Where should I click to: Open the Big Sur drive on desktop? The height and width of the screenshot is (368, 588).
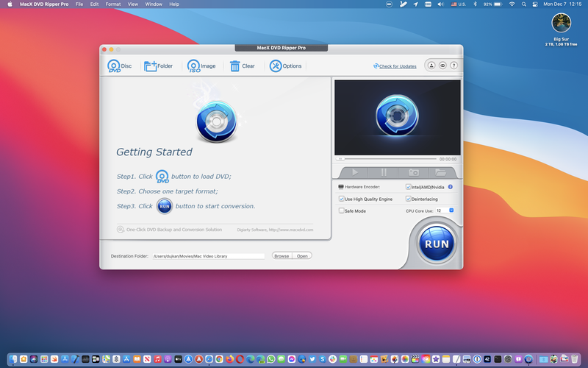point(561,23)
